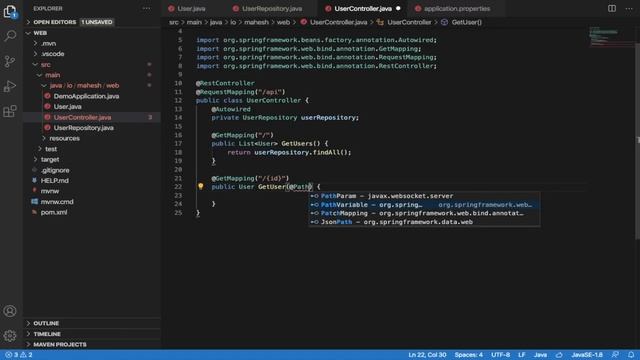Choose JsonPath suggestion from autocomplete list

tap(424, 222)
